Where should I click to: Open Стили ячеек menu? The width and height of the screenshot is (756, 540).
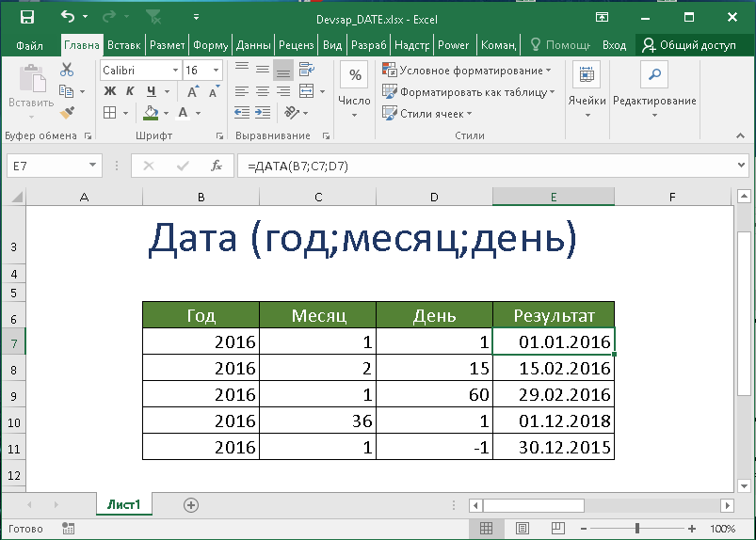[x=426, y=114]
